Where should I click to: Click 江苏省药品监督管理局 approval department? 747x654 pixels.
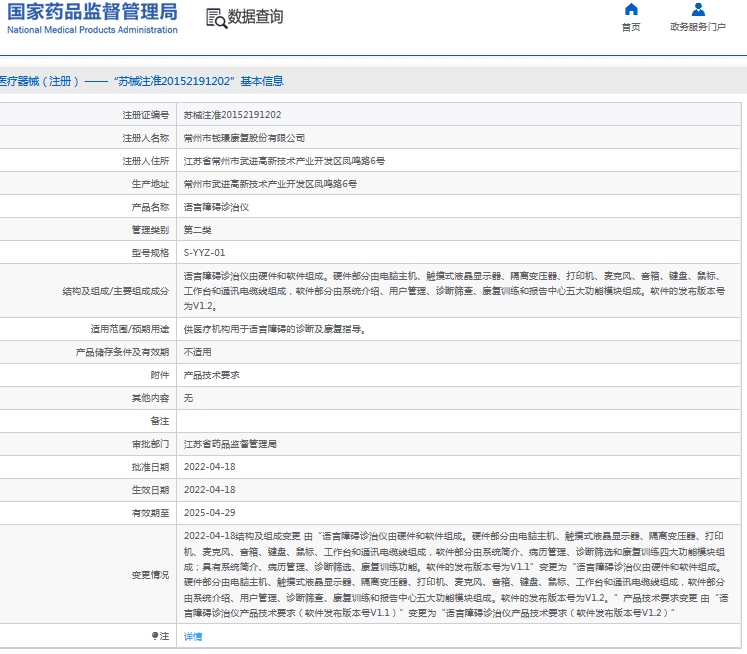(230, 444)
